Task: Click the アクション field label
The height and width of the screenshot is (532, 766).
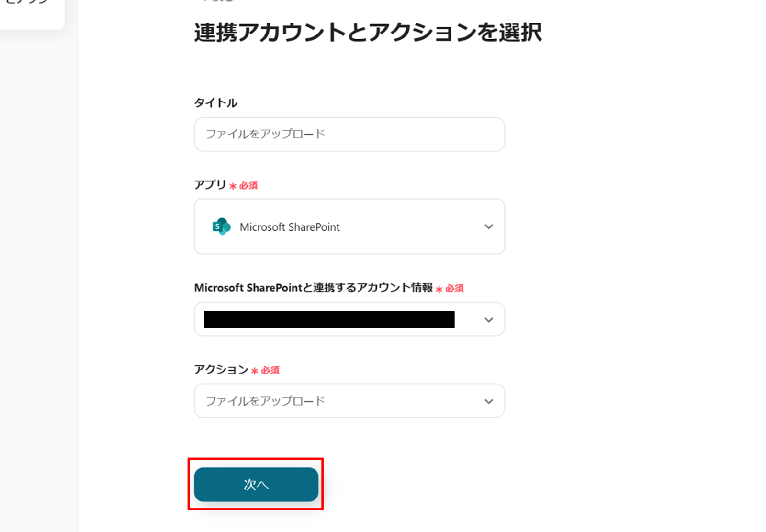Action: [221, 370]
